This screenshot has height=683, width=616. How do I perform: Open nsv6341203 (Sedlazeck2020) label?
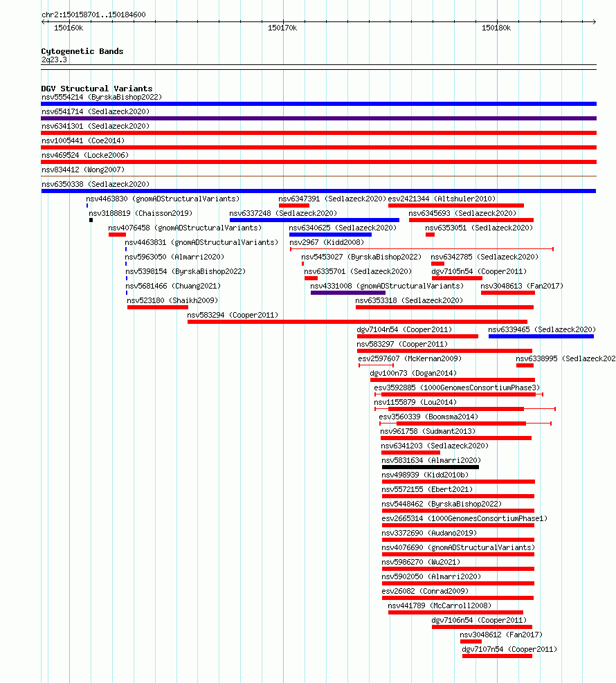coord(435,446)
